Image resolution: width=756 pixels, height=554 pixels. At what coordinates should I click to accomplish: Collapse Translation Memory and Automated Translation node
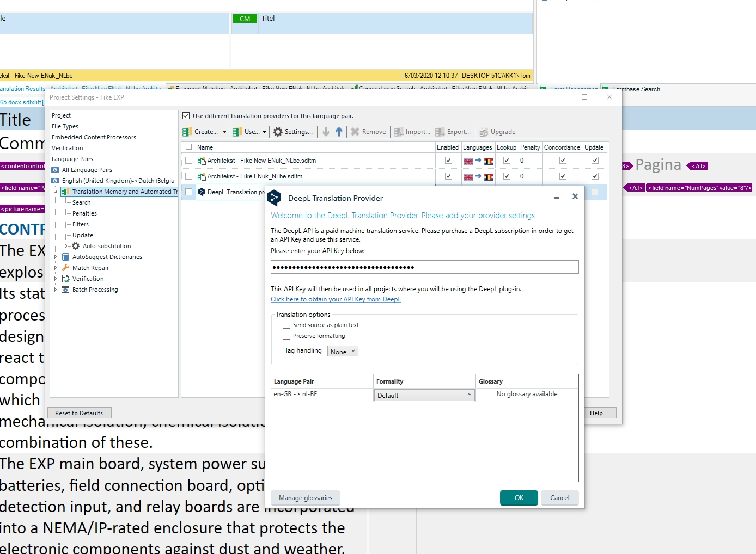(57, 192)
